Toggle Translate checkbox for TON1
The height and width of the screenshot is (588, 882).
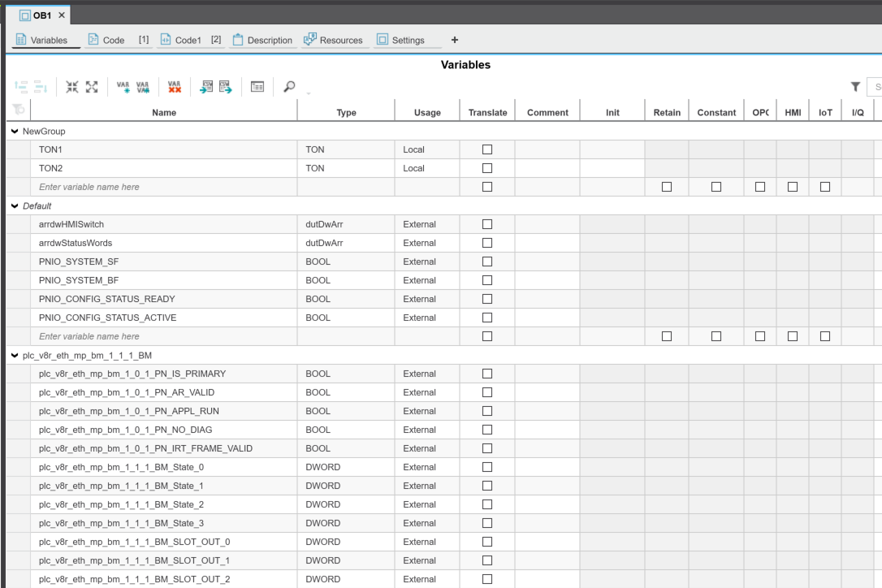point(487,149)
